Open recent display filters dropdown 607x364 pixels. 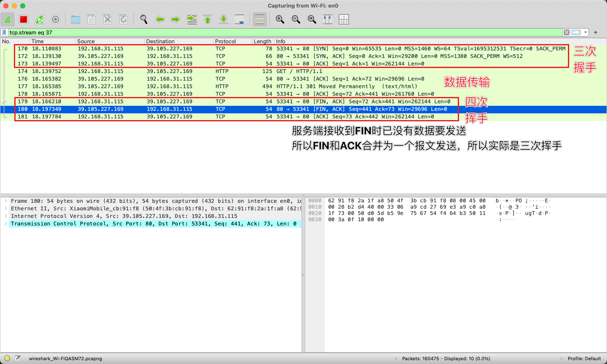tap(585, 32)
